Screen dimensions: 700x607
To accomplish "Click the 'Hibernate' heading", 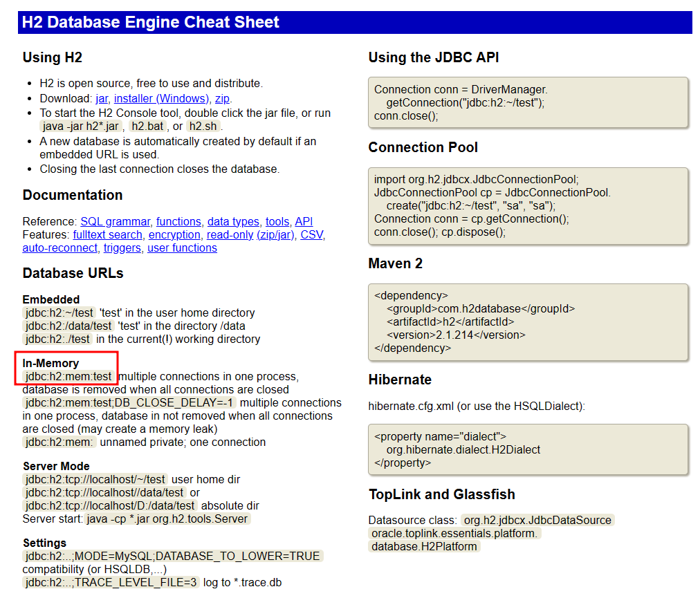I will (400, 380).
